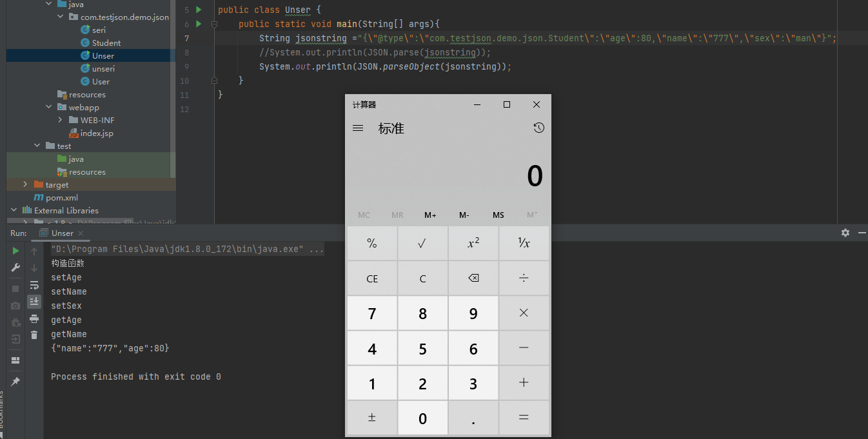Collapse the webapp folder
The image size is (868, 439).
click(x=48, y=107)
